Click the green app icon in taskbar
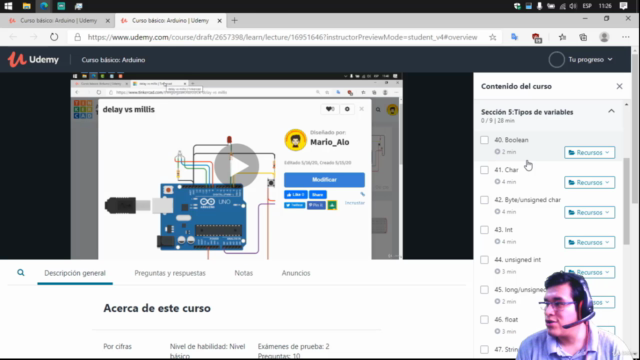640x360 pixels. (61, 6)
